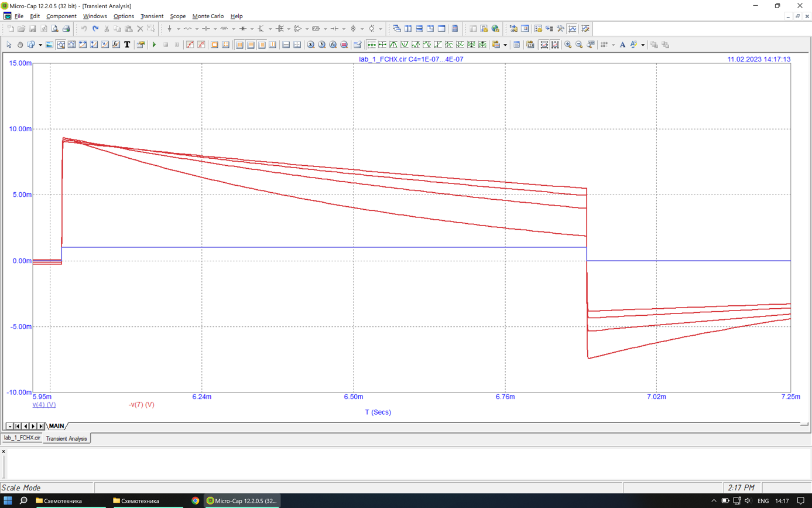Click the opamp triangle component icon
This screenshot has height=508, width=812.
[298, 29]
